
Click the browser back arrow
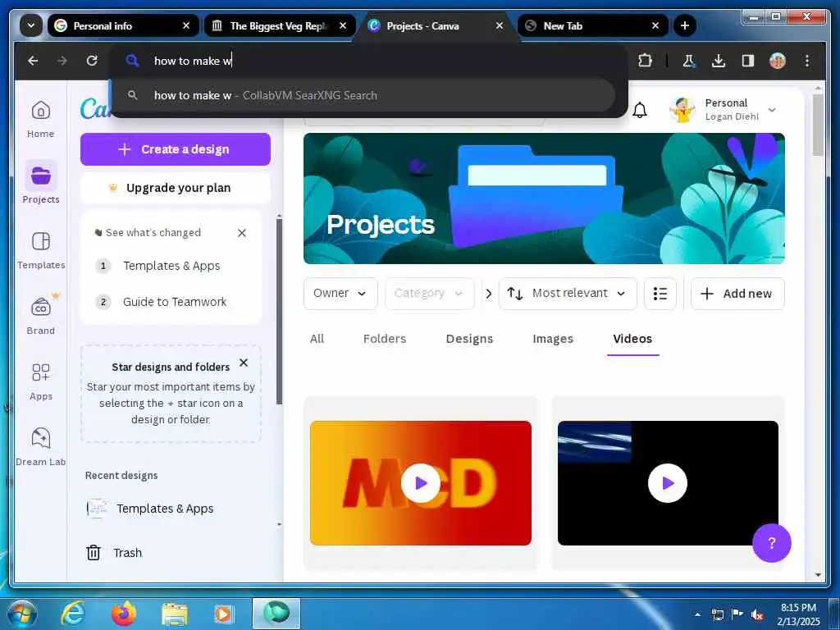(33, 61)
